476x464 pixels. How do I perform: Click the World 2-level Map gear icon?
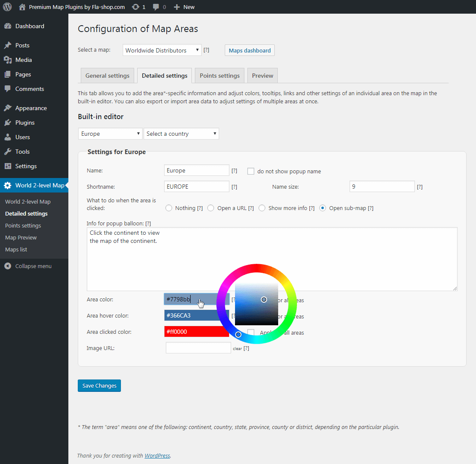pyautogui.click(x=8, y=185)
